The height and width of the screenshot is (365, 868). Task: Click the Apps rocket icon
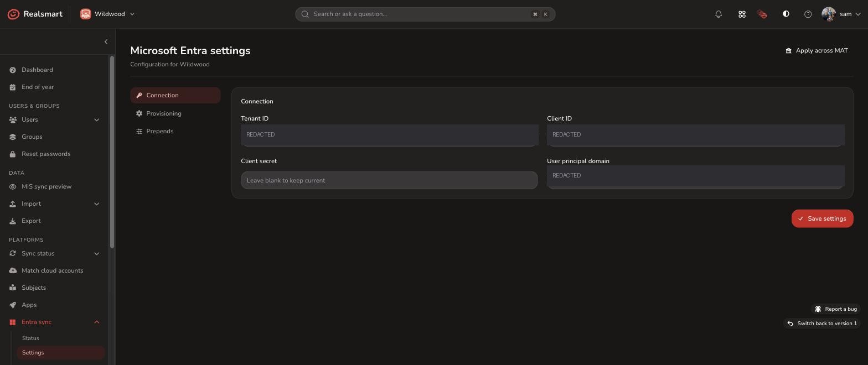pyautogui.click(x=13, y=305)
